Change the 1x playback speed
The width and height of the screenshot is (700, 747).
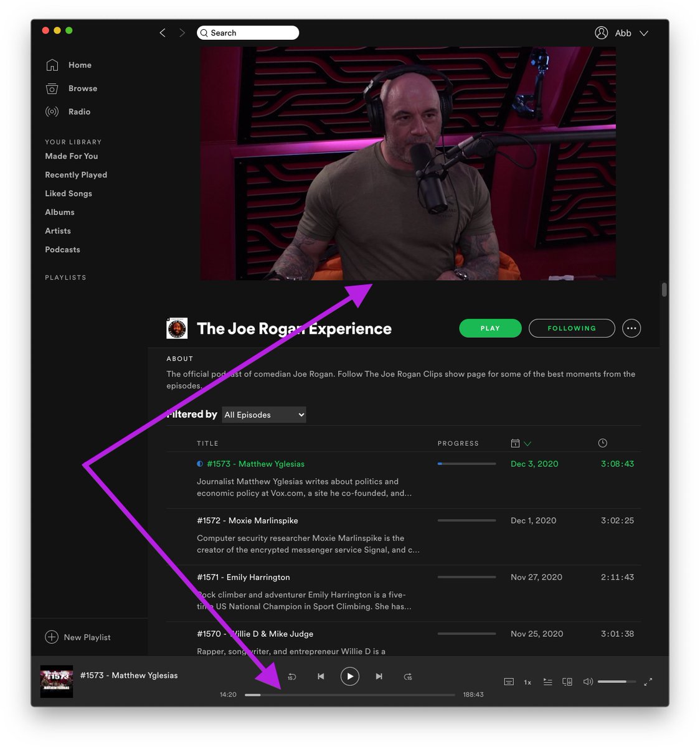click(x=527, y=682)
